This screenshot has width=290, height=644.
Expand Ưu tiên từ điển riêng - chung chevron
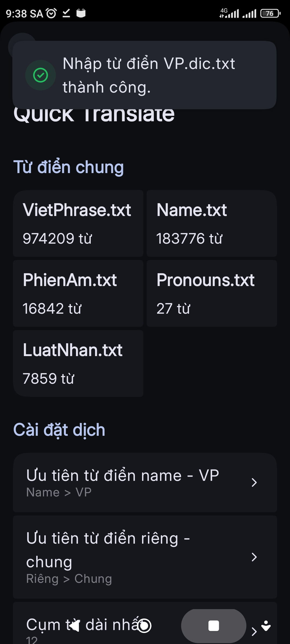[254, 557]
